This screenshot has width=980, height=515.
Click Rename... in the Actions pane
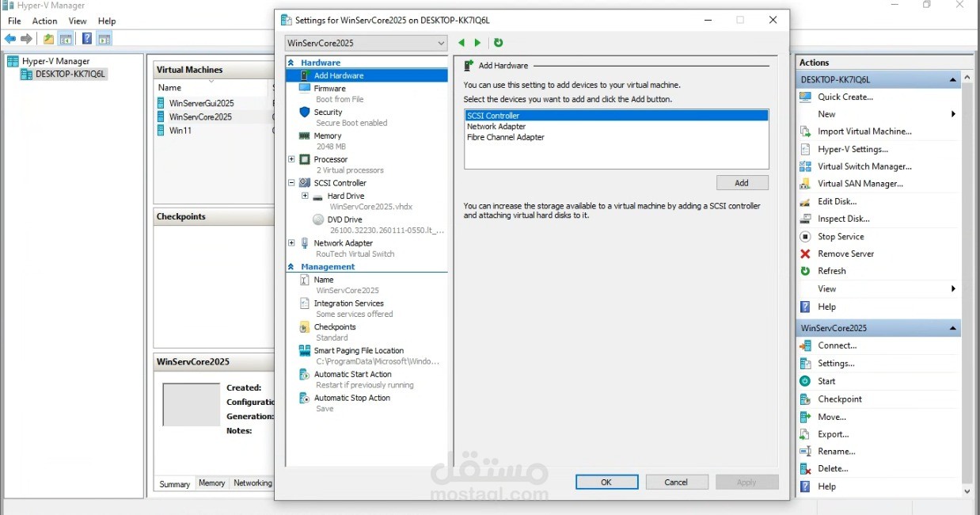[x=837, y=452]
